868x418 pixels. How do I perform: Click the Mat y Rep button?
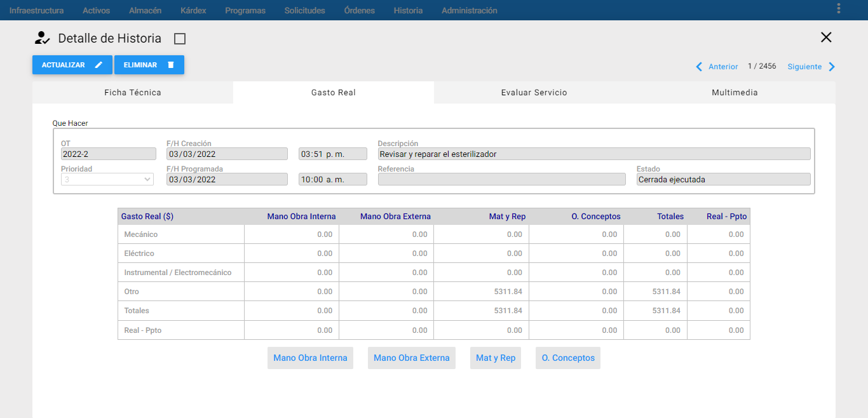point(496,358)
